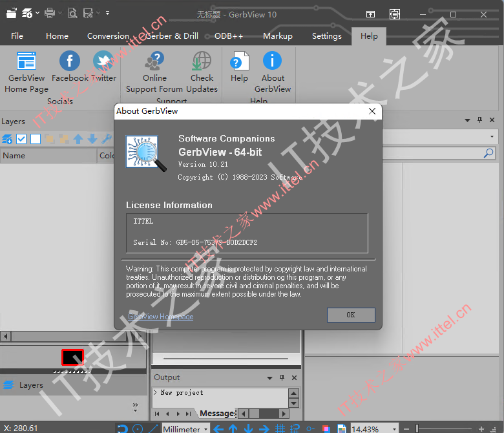The width and height of the screenshot is (504, 433).
Task: Click the search magnifier in right panel
Action: [x=488, y=153]
